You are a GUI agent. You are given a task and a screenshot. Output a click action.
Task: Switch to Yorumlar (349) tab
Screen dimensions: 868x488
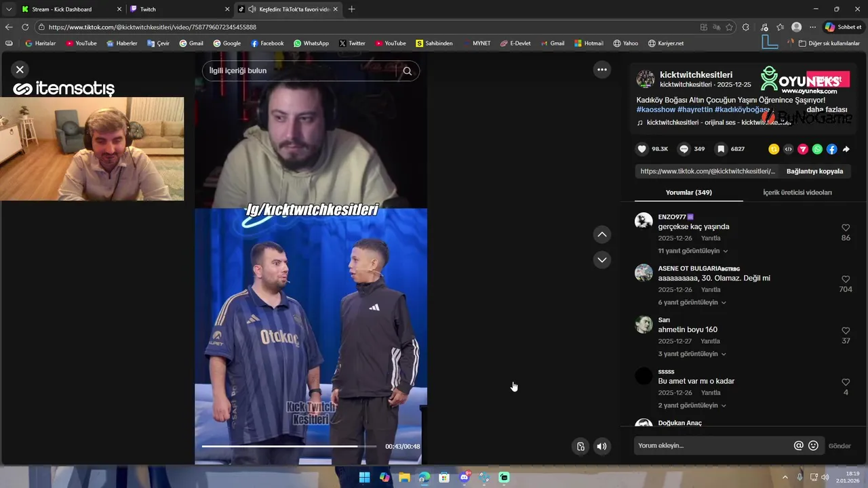tap(688, 192)
